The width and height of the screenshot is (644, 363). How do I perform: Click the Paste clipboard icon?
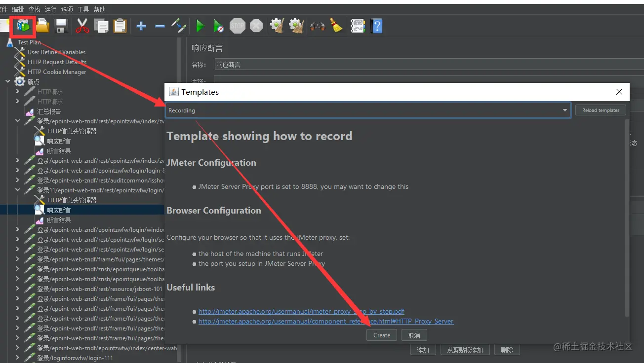pyautogui.click(x=120, y=26)
